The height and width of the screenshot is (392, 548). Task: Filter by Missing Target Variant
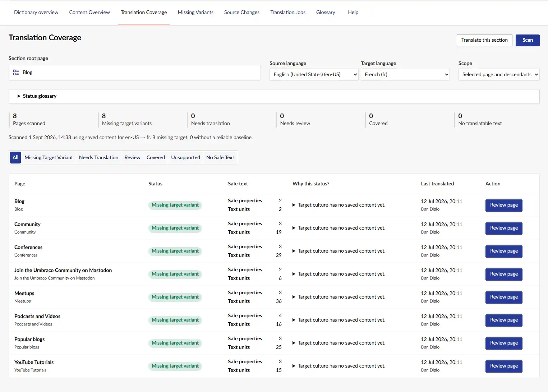pyautogui.click(x=49, y=157)
